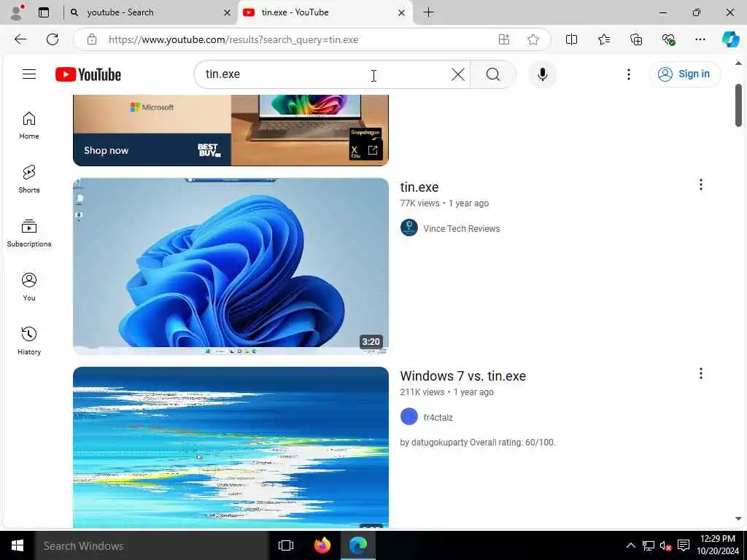
Task: Open the ad's external link icon
Action: (373, 150)
